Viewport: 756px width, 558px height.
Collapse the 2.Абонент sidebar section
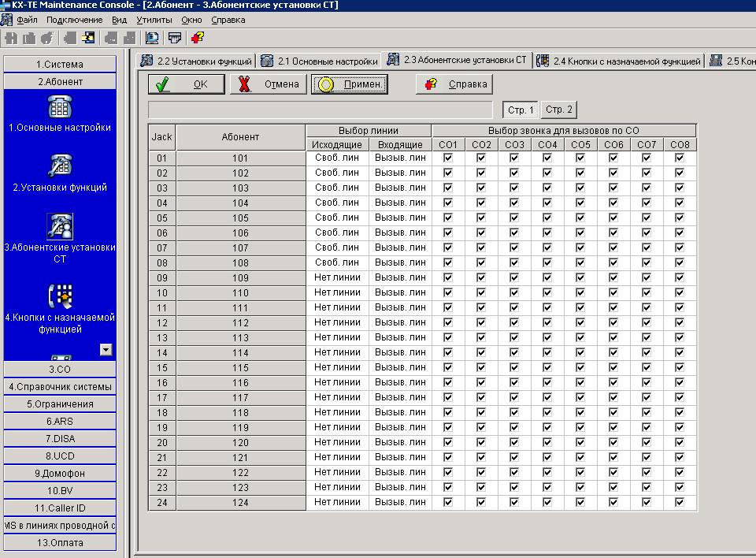coord(60,82)
